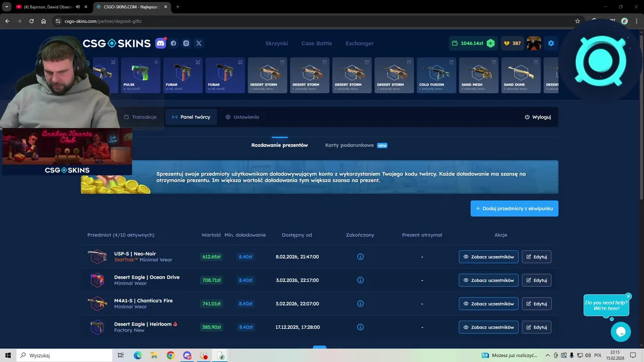The width and height of the screenshot is (644, 362).
Task: Open the tab search dropdown arrow
Action: tap(6, 7)
